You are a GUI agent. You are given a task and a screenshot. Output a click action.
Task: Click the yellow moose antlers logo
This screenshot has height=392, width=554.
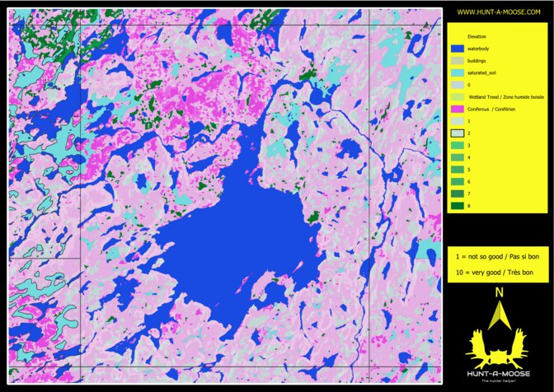[498, 348]
